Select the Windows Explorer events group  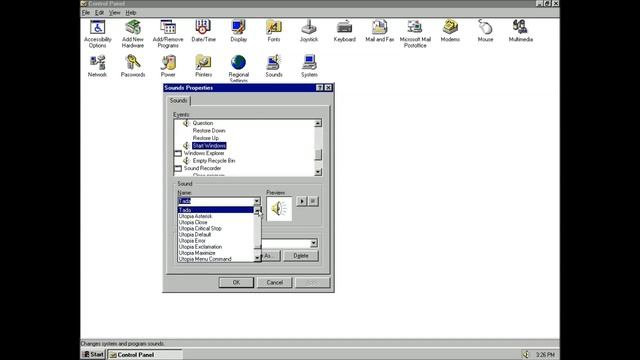[204, 153]
